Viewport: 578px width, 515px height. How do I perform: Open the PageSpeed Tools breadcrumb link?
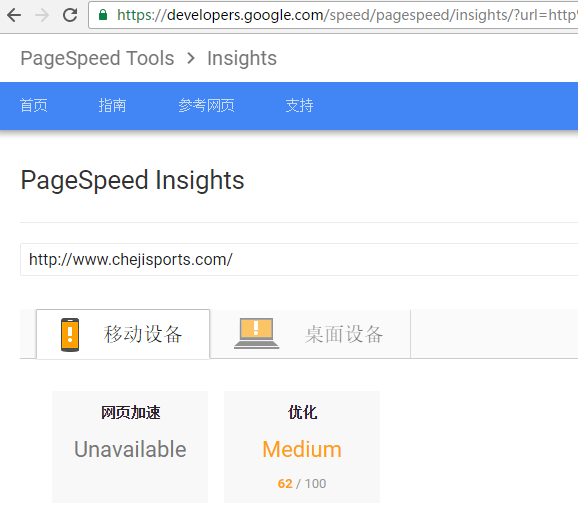[x=97, y=58]
